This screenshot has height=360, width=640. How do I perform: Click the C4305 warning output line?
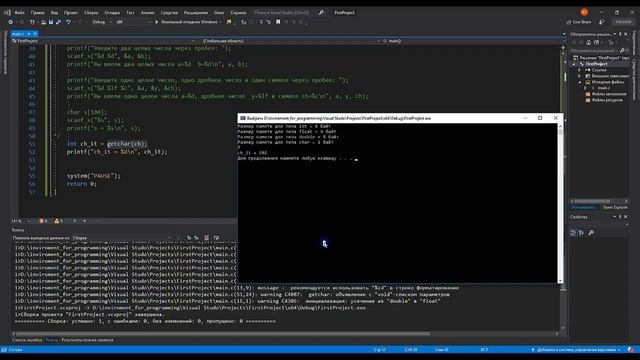pyautogui.click(x=227, y=301)
